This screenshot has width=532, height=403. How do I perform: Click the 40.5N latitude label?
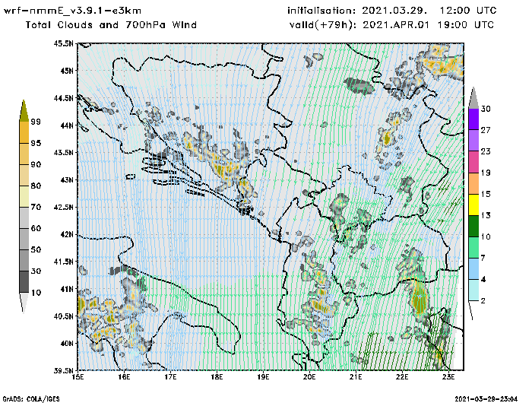(63, 316)
